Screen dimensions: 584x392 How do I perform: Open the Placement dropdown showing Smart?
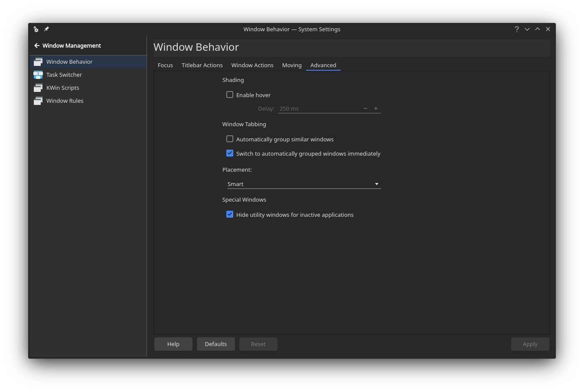303,183
